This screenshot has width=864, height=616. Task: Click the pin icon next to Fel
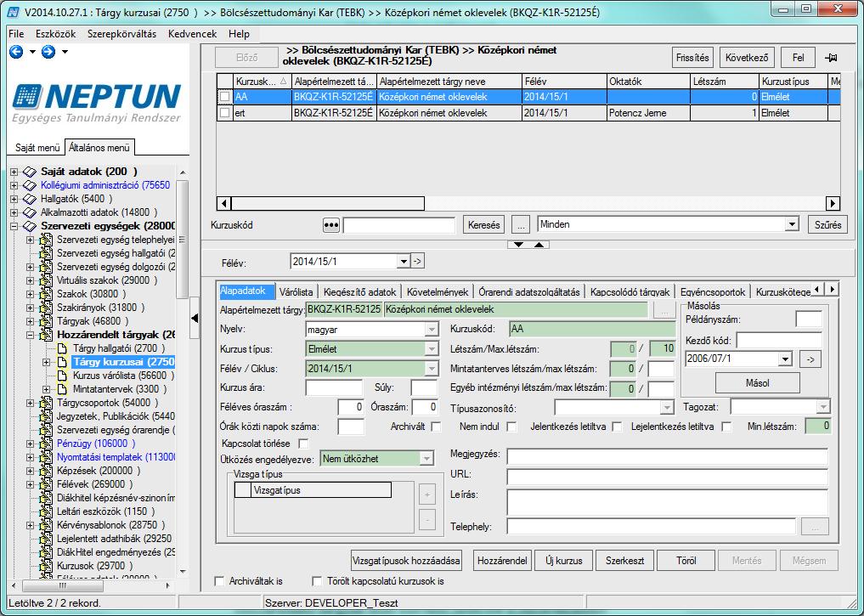pos(831,58)
